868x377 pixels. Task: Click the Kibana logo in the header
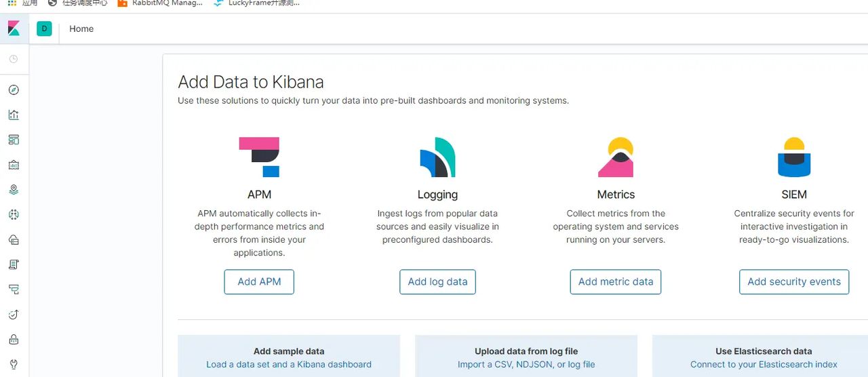[x=14, y=28]
